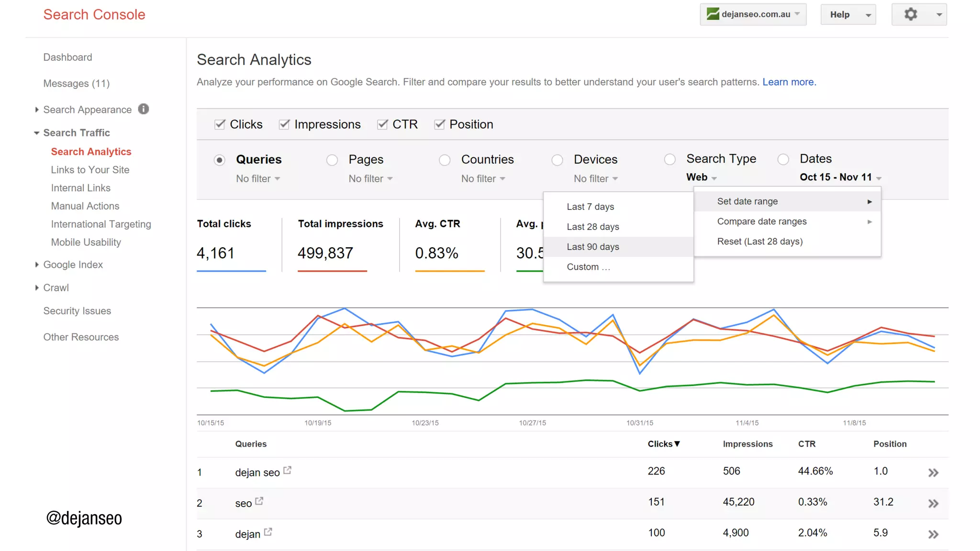Toggle the Impressions checkbox
The width and height of the screenshot is (980, 551).
284,124
